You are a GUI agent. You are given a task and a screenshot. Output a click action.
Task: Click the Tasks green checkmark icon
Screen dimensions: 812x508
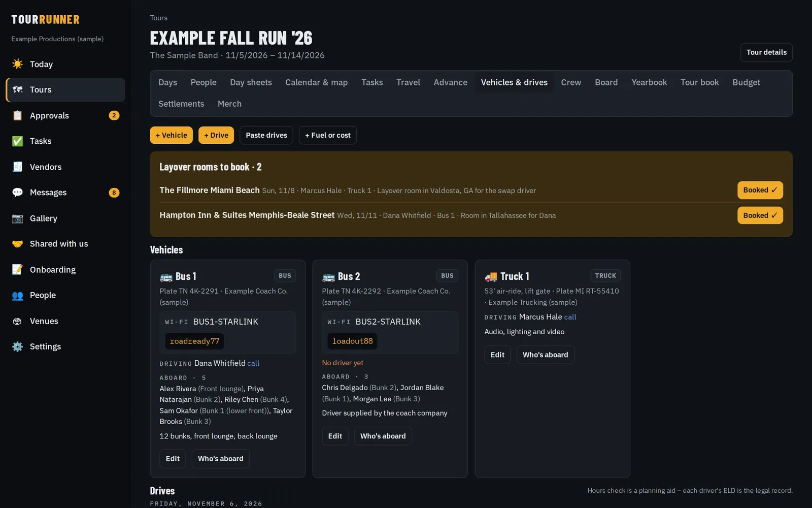pyautogui.click(x=17, y=141)
